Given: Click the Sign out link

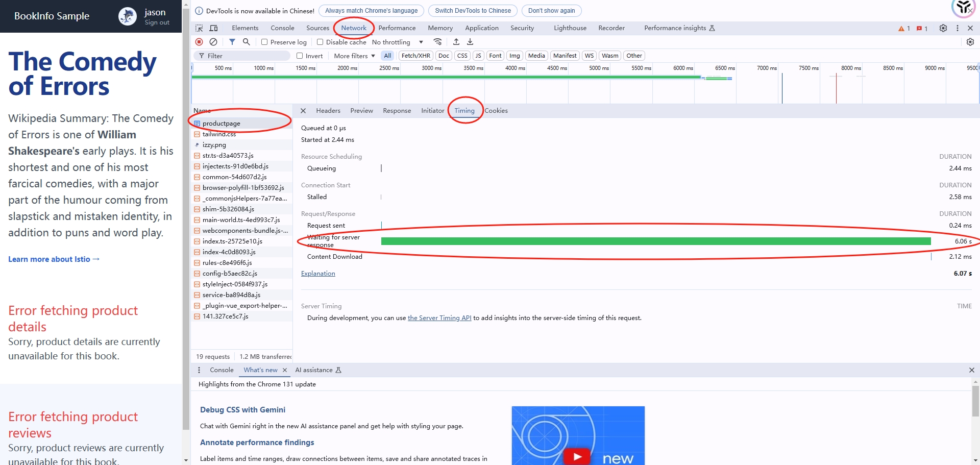Looking at the screenshot, I should coord(157,22).
